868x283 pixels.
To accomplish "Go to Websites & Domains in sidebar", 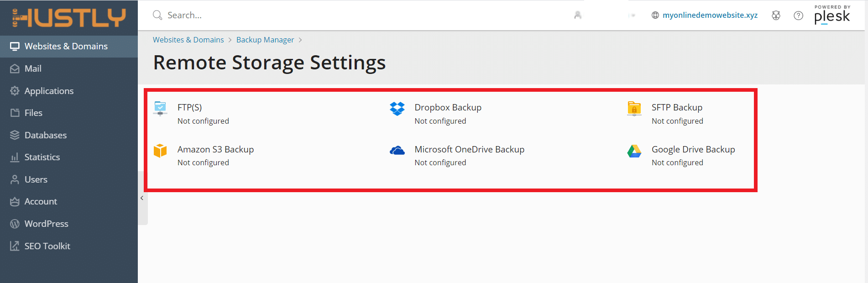I will coord(69,47).
